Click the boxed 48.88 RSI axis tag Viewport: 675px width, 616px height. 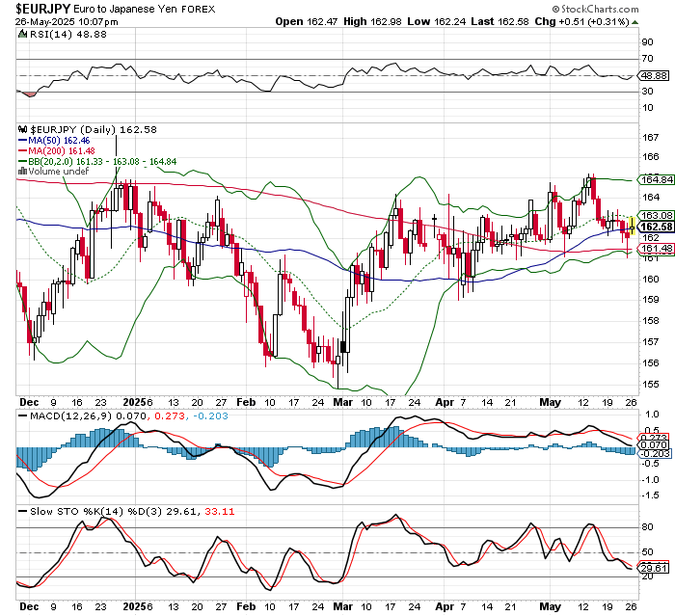654,76
